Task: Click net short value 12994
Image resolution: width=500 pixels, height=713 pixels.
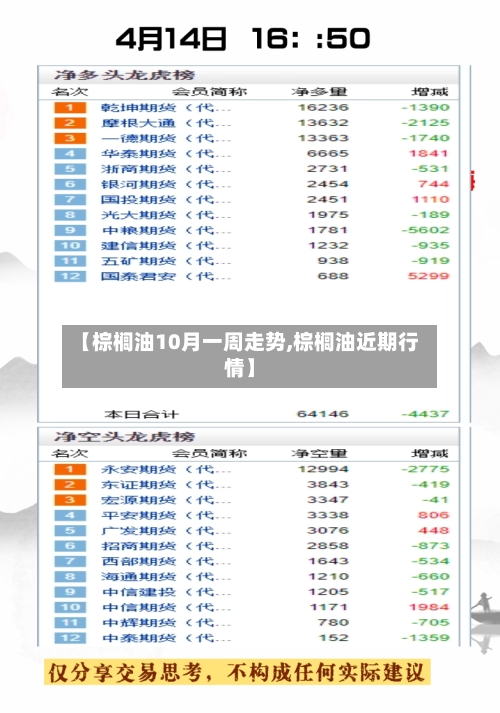Action: pos(323,469)
